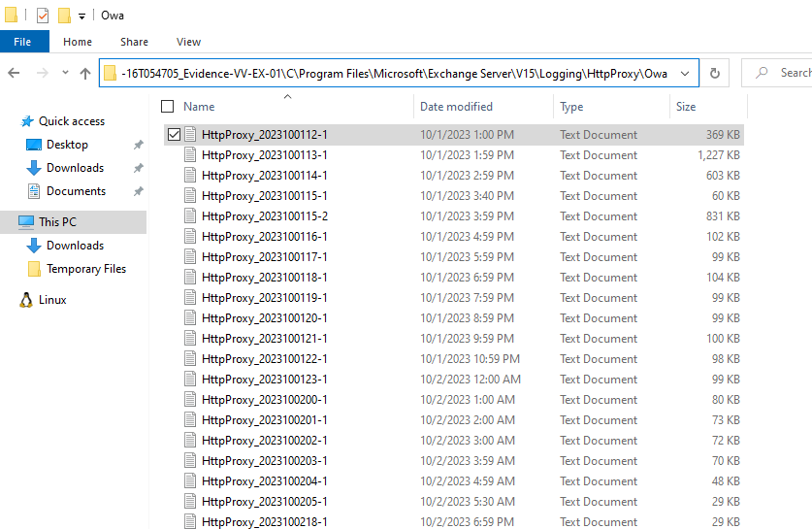Screen dimensions: 812x529
Task: Click the New folder icon in title bar
Action: 64,16
